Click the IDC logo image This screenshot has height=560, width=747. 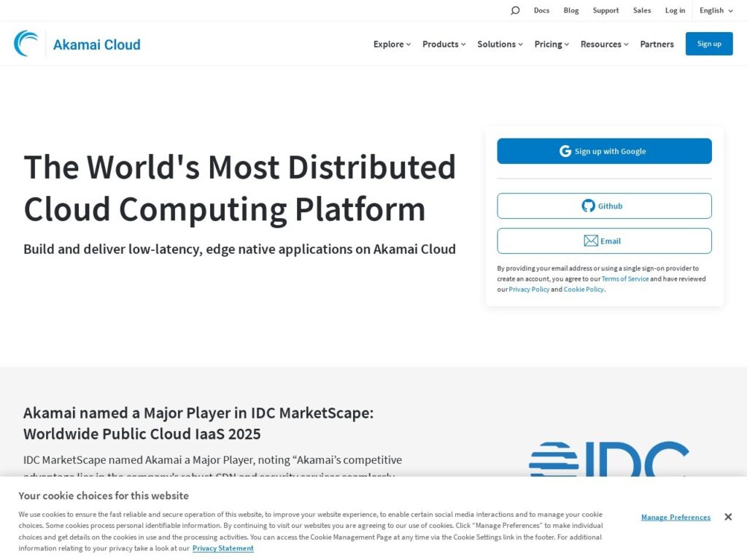pos(608,459)
